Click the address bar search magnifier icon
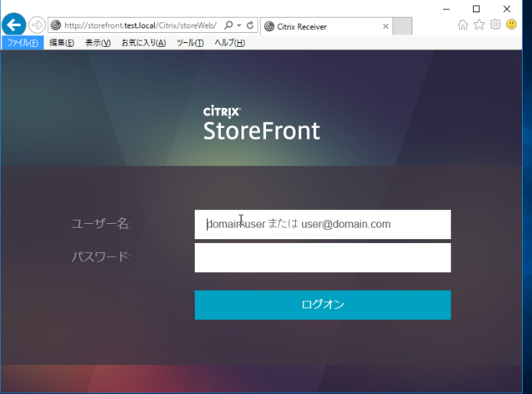 tap(228, 25)
